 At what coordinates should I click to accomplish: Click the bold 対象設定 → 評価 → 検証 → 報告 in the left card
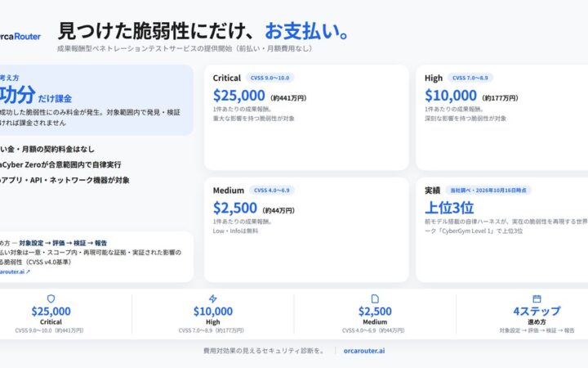[x=63, y=243]
